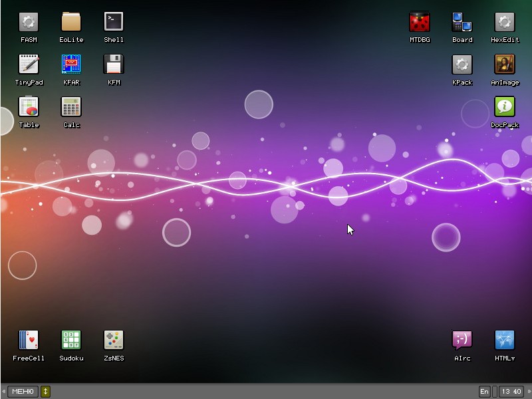This screenshot has width=532, height=399.
Task: Open the DocPack info icon
Action: (504, 107)
